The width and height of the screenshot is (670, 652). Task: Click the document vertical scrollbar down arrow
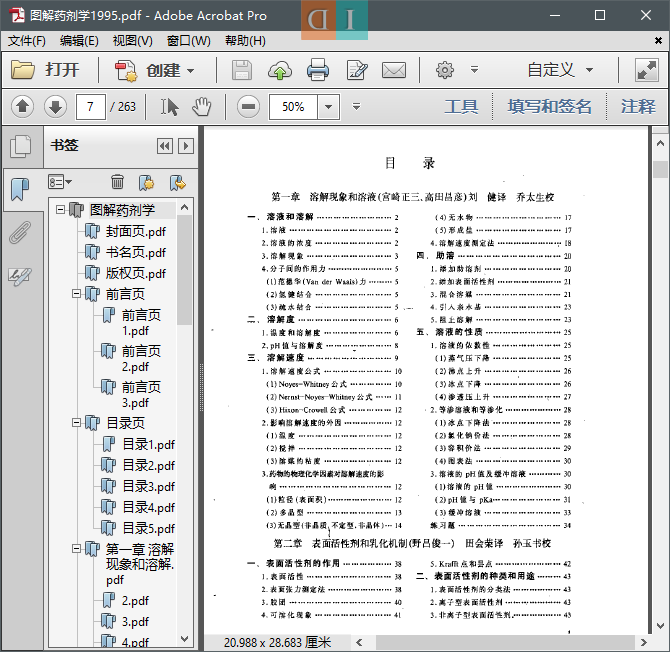[660, 626]
